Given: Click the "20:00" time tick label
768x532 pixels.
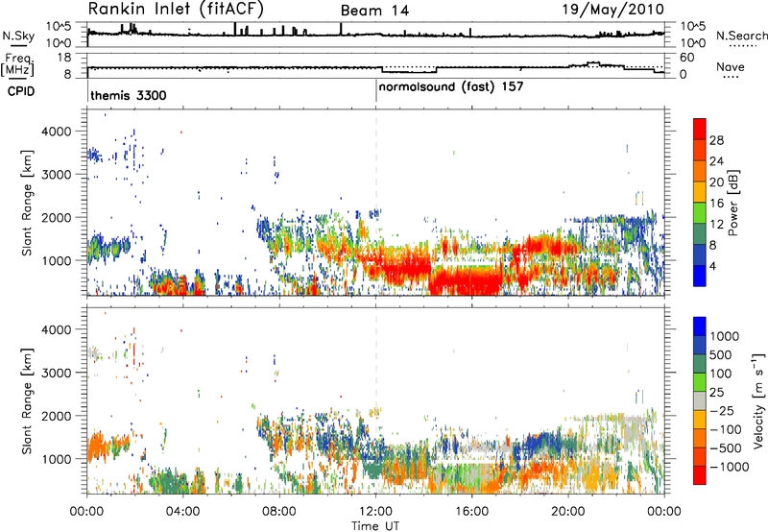Looking at the screenshot, I should pos(567,512).
